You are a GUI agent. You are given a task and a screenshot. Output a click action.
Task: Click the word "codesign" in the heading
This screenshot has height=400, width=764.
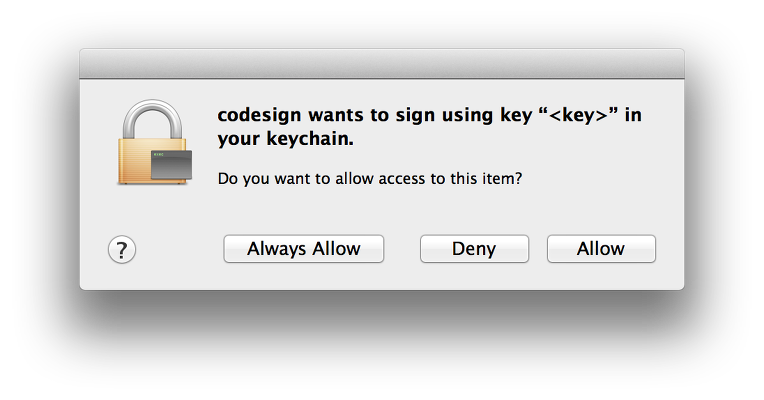coord(259,115)
